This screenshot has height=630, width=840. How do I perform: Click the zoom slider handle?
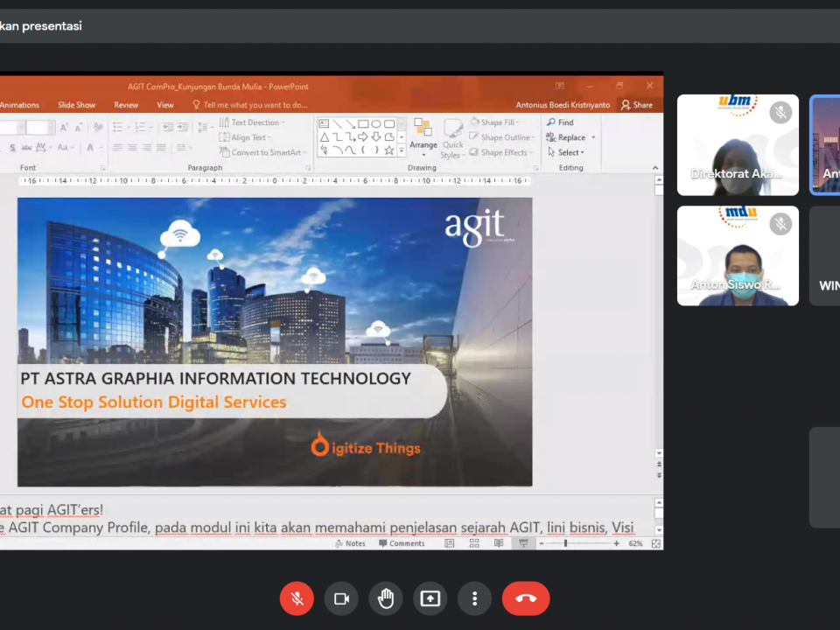pyautogui.click(x=565, y=543)
